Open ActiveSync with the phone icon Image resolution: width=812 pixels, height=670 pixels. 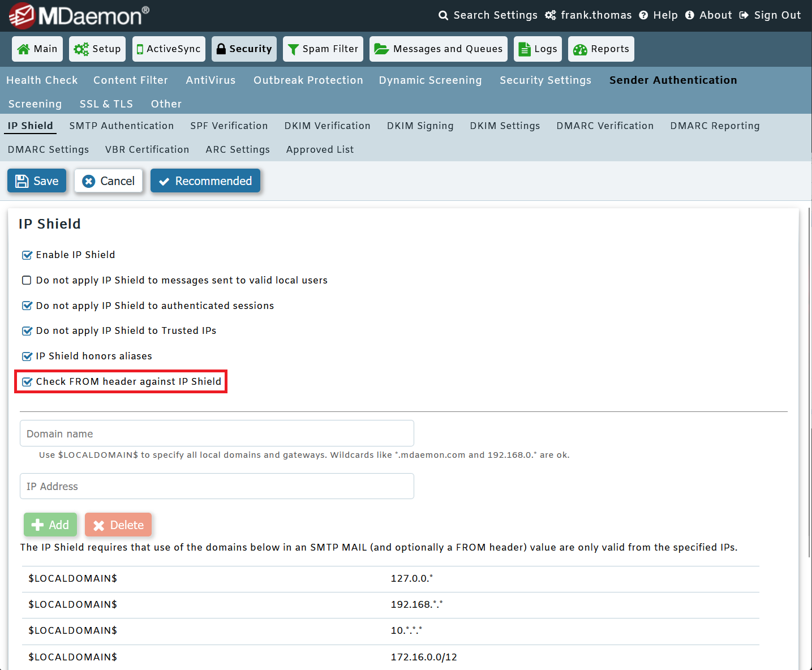[140, 49]
